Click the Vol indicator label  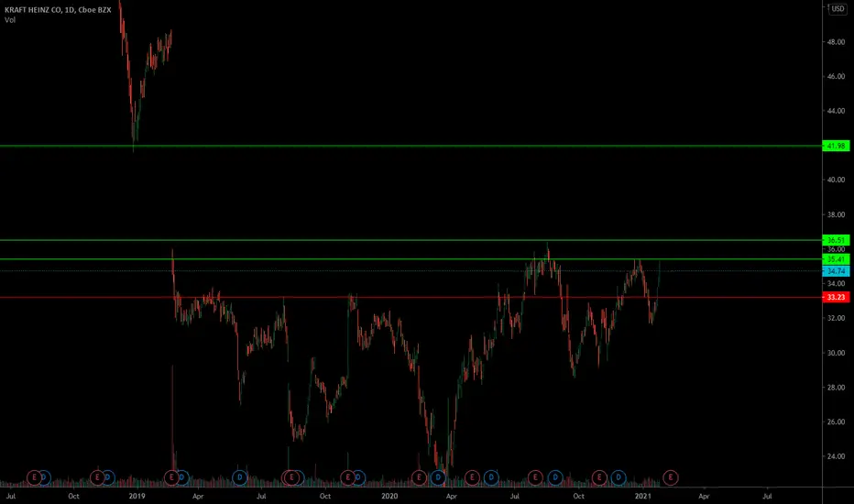point(10,20)
